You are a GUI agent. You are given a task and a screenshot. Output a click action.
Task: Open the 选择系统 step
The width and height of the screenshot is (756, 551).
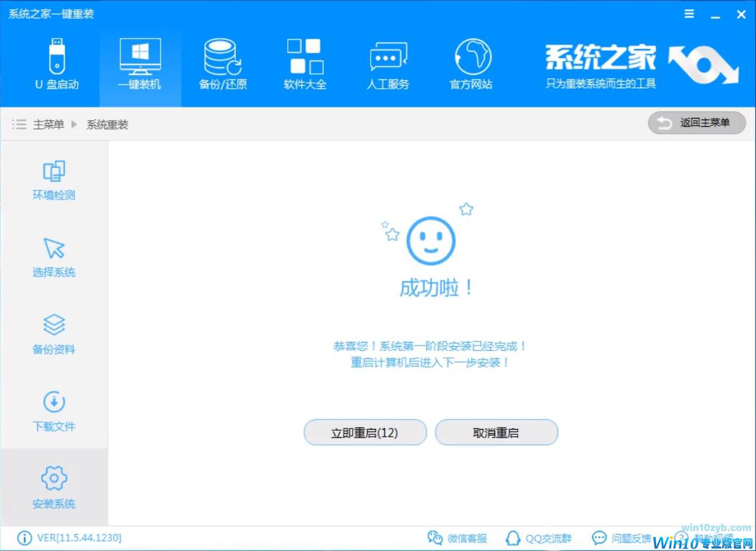tap(54, 257)
